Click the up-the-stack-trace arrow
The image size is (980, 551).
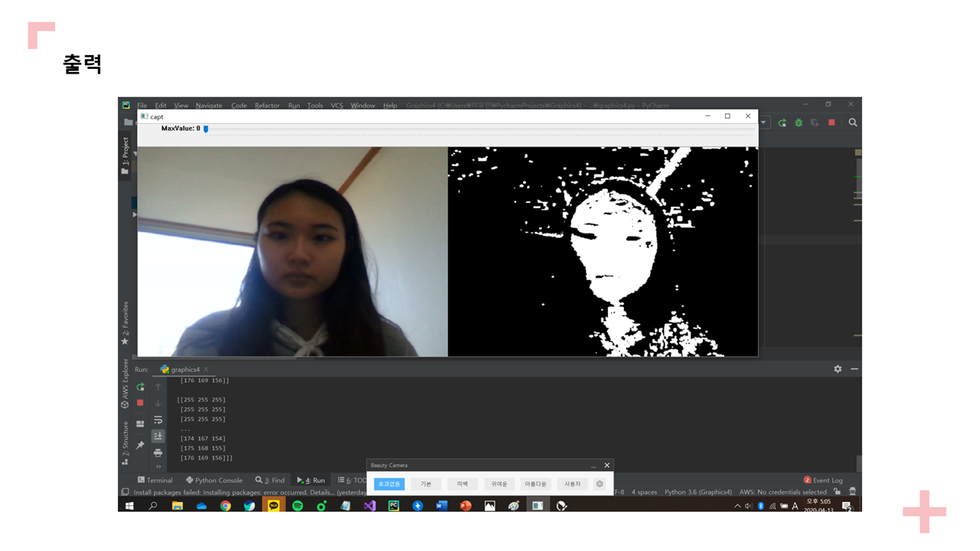click(x=158, y=387)
